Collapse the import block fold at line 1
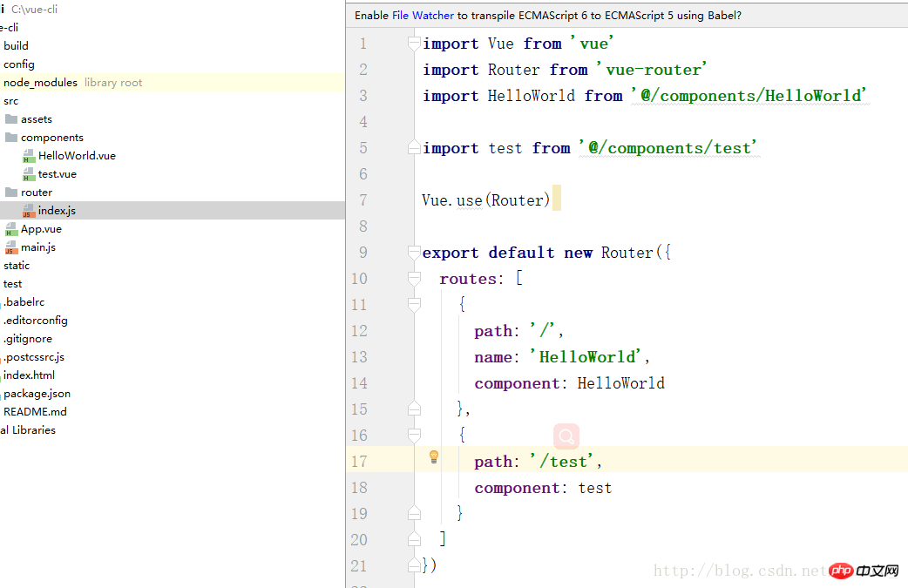Image resolution: width=908 pixels, height=588 pixels. click(414, 44)
